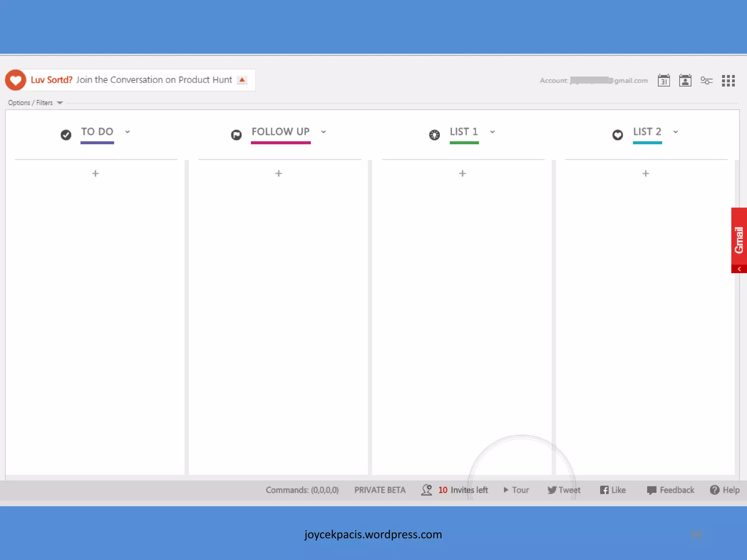Add a task under TO DO
Image resolution: width=747 pixels, height=560 pixels.
[x=96, y=174]
